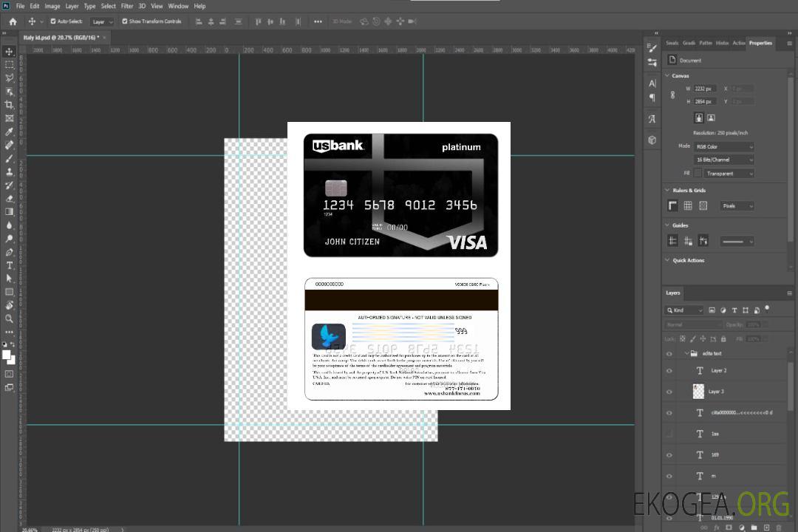Screen dimensions: 798x532
Task: Open the Window menu
Action: [178, 6]
